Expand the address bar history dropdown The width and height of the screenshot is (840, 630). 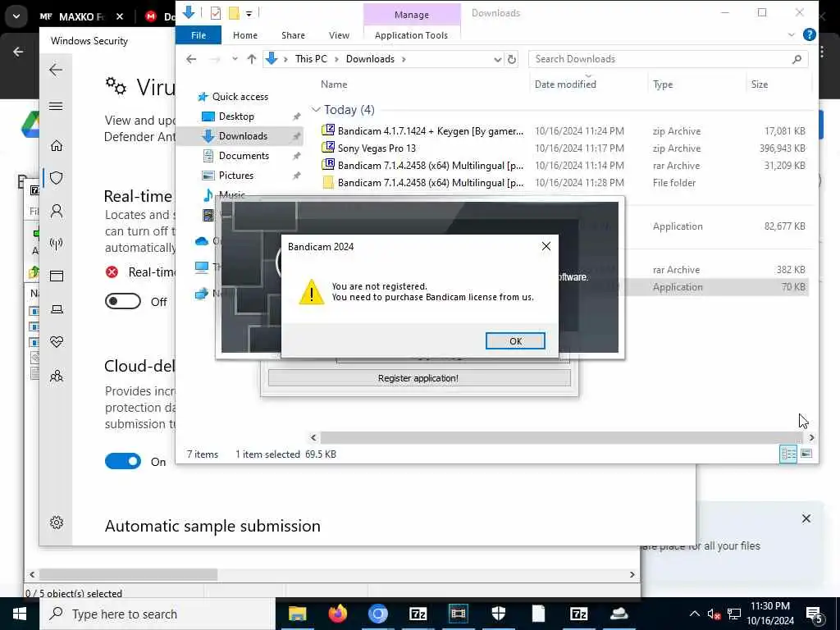pyautogui.click(x=497, y=59)
